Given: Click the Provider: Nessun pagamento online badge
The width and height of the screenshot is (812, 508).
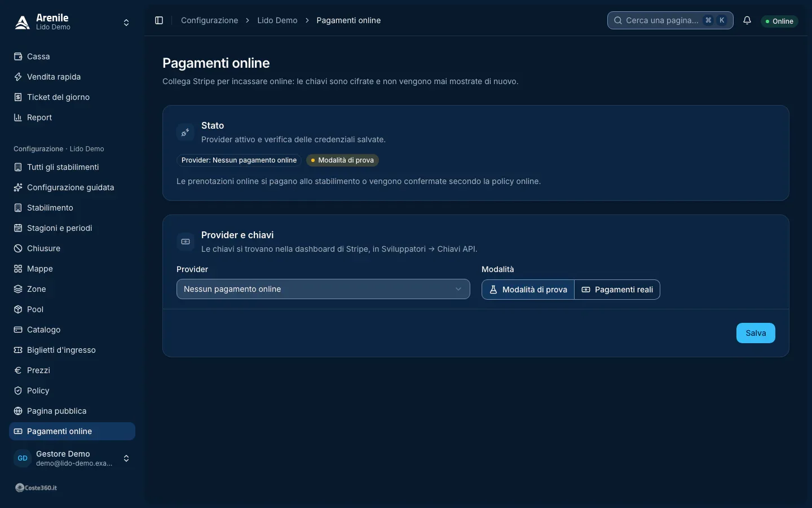Looking at the screenshot, I should click(x=239, y=160).
